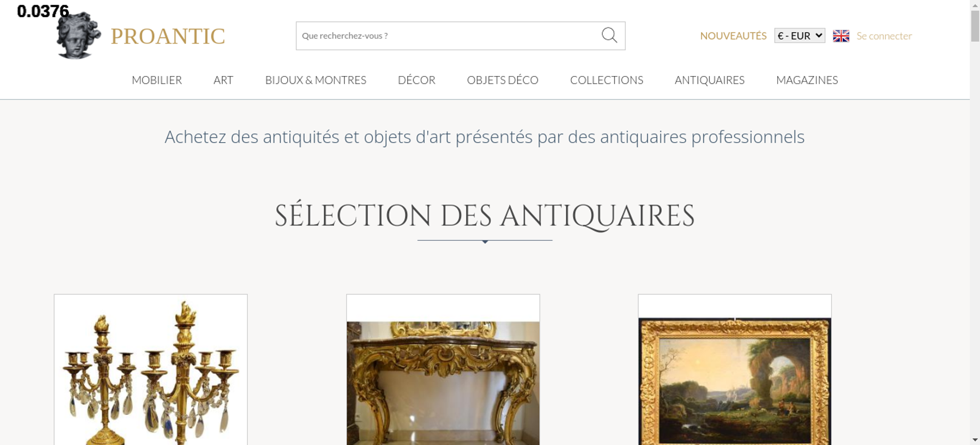Open the MOBILIER menu
Screen dimensions: 980x445
(x=157, y=80)
